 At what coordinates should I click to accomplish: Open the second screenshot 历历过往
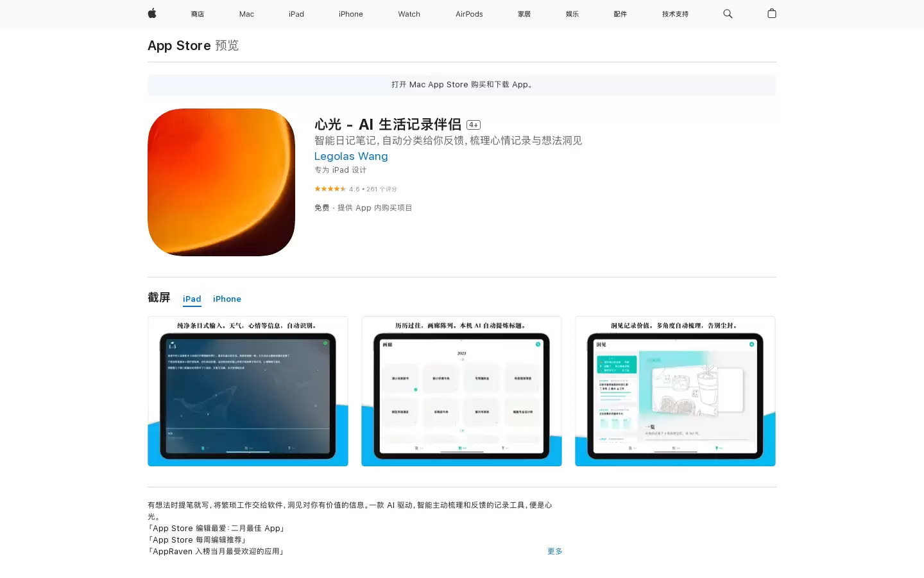[x=461, y=391]
